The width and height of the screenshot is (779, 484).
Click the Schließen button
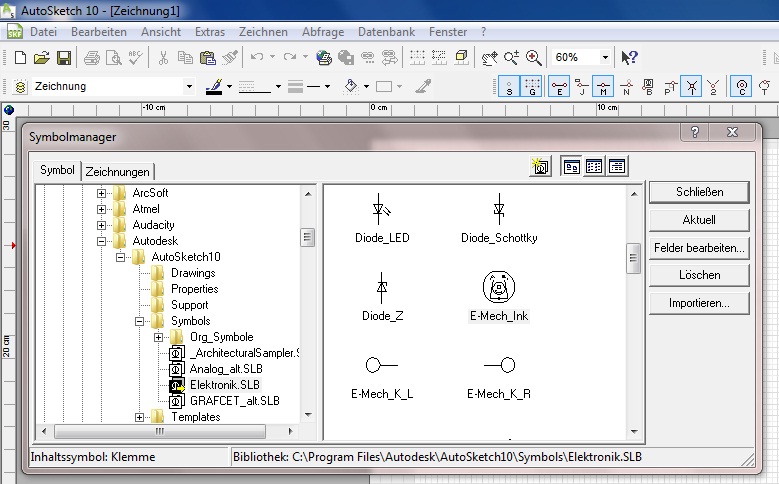click(699, 192)
